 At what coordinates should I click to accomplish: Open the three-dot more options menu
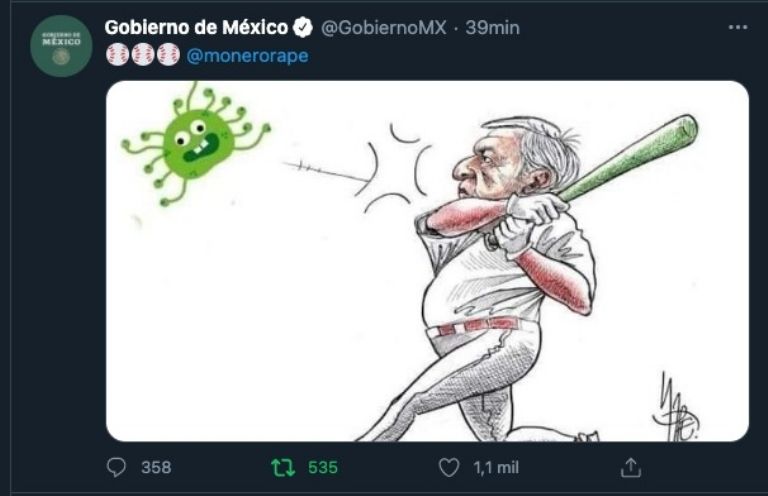[x=738, y=27]
